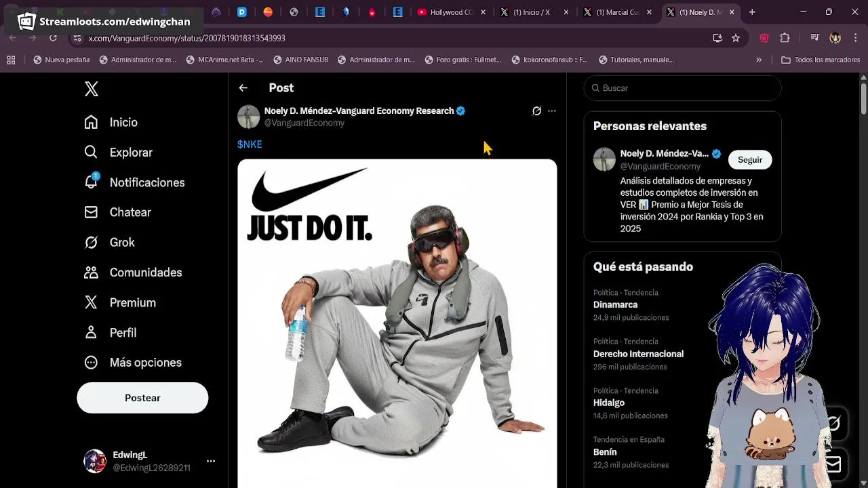This screenshot has width=868, height=488.
Task: Close the active Noely D. tab
Action: tap(732, 12)
